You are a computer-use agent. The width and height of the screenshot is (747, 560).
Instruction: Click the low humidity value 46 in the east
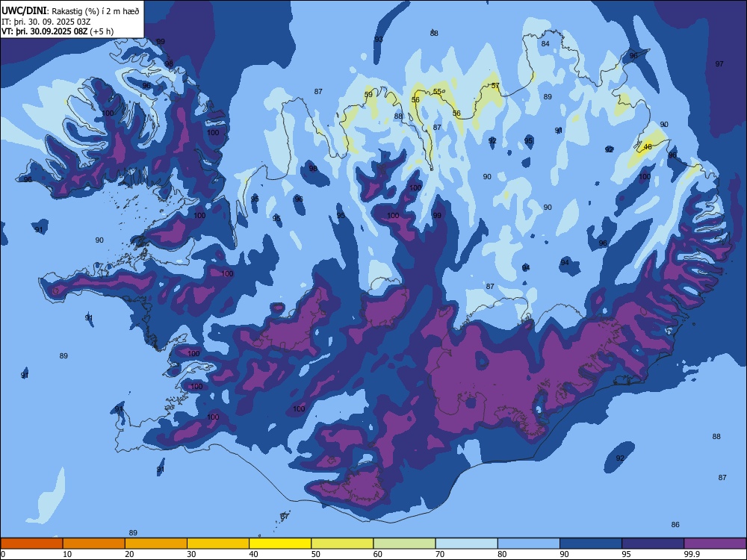648,146
